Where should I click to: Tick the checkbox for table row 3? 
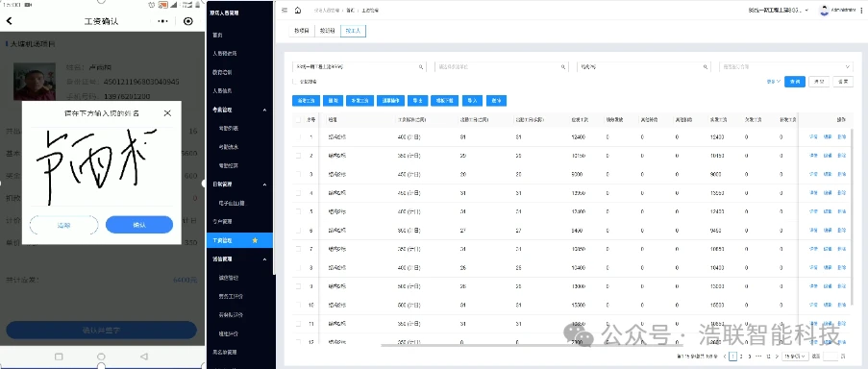coord(298,174)
